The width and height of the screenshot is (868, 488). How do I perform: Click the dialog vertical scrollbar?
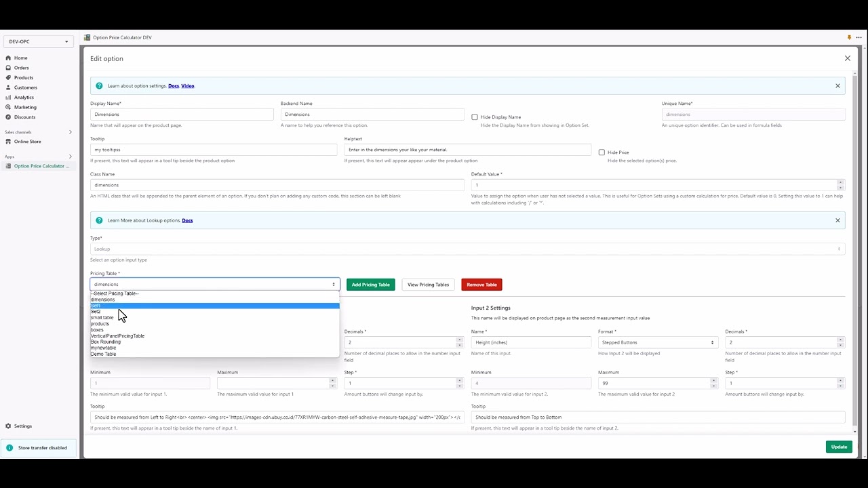point(855,251)
